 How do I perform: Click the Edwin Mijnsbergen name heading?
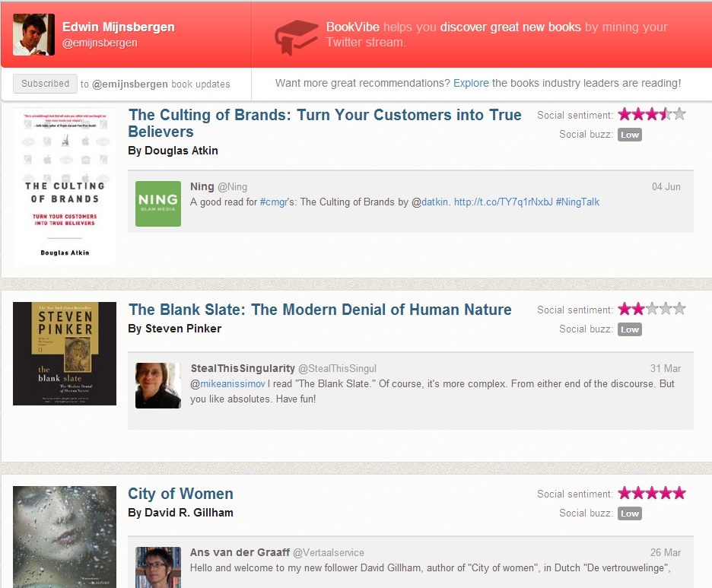click(x=119, y=27)
